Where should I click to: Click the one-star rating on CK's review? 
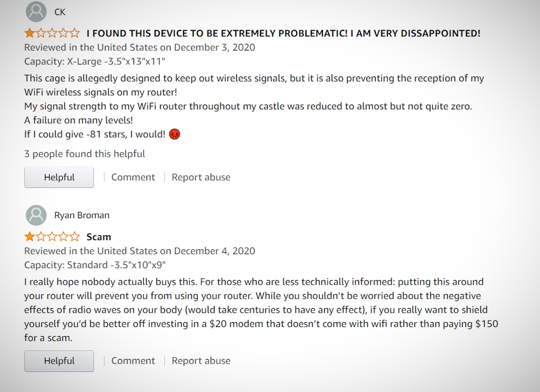(52, 33)
